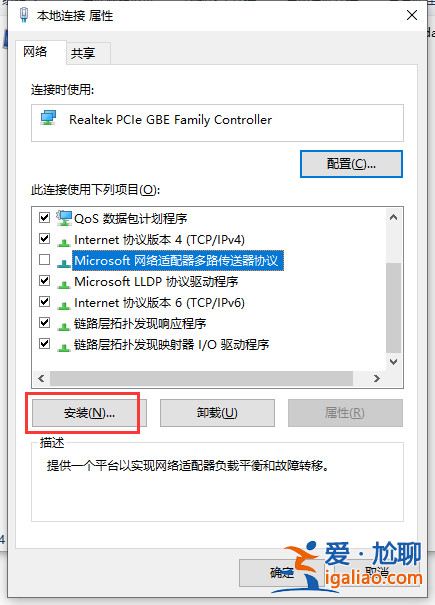Click the TCP/IPv4 protocol icon
The image size is (435, 605).
point(64,241)
